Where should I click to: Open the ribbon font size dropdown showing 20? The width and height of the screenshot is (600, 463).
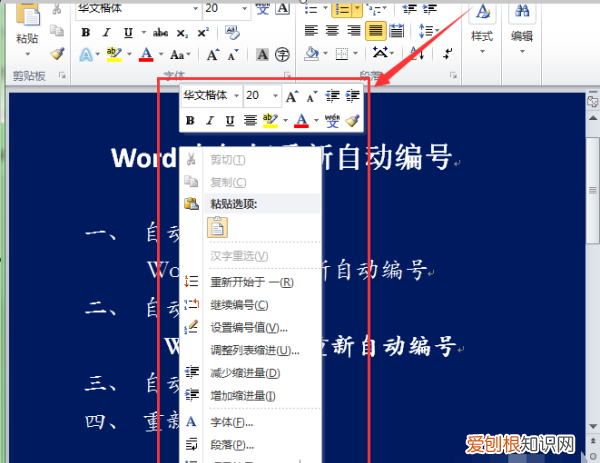coord(245,8)
